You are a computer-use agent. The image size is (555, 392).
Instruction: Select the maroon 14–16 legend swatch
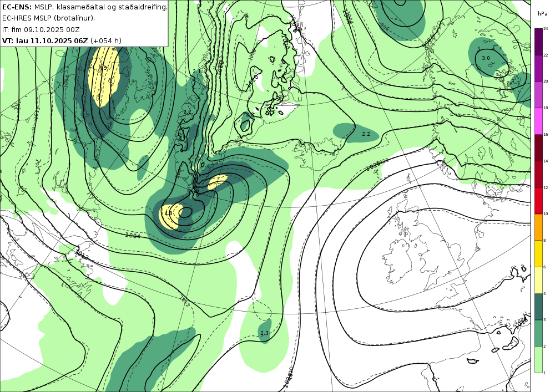click(538, 147)
